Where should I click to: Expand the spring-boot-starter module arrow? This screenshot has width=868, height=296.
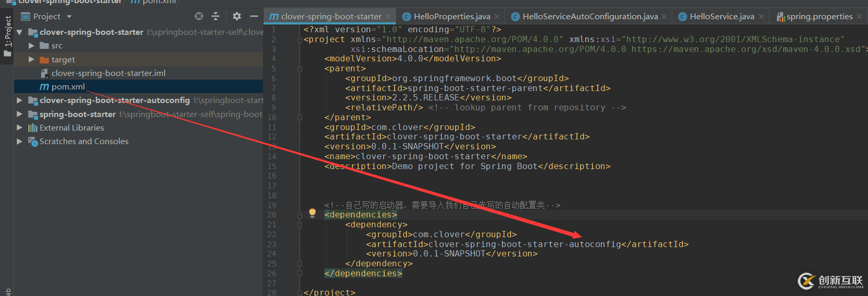[19, 114]
